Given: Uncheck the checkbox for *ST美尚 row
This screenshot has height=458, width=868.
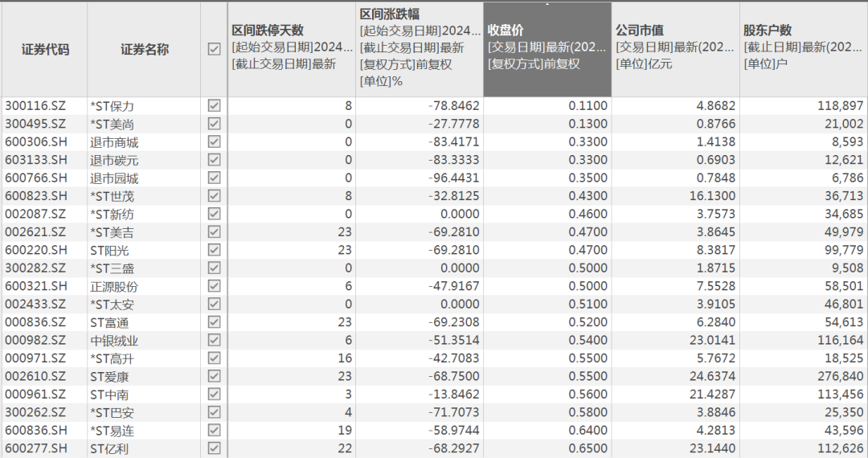Looking at the screenshot, I should [x=214, y=124].
